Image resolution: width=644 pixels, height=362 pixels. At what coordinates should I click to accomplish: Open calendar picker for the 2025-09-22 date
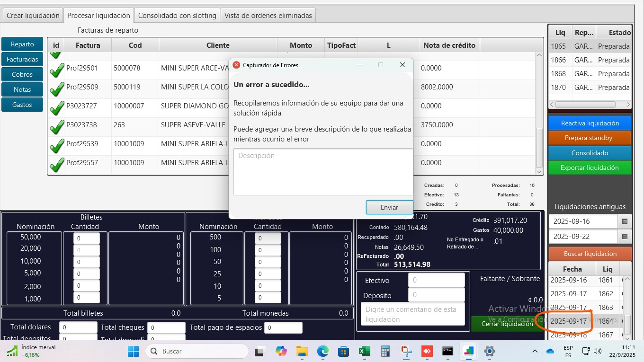point(625,237)
